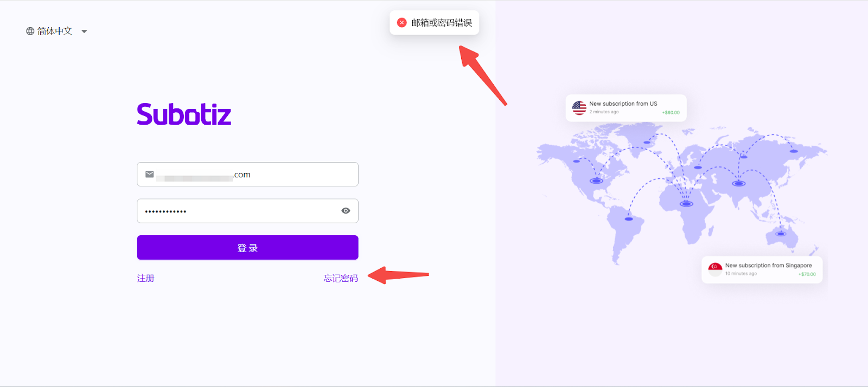Screen dimensions: 868x387
Task: Click the Subotiz logo
Action: tap(184, 114)
